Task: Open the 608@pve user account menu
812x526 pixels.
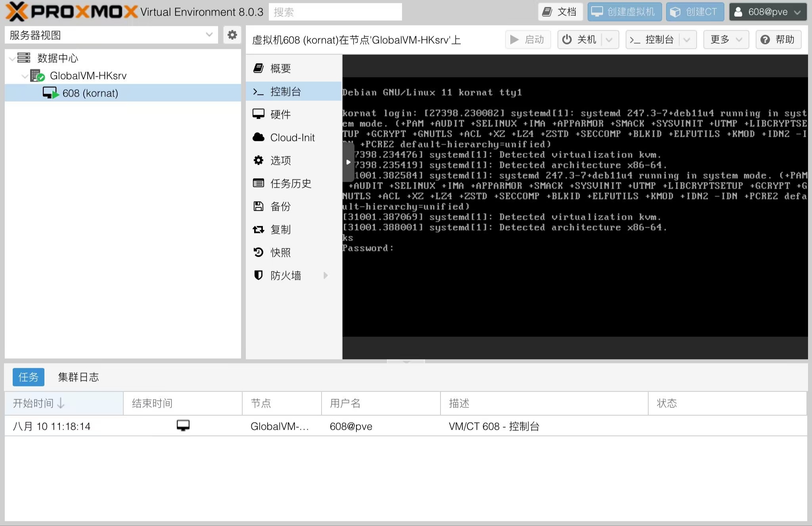Action: tap(767, 12)
